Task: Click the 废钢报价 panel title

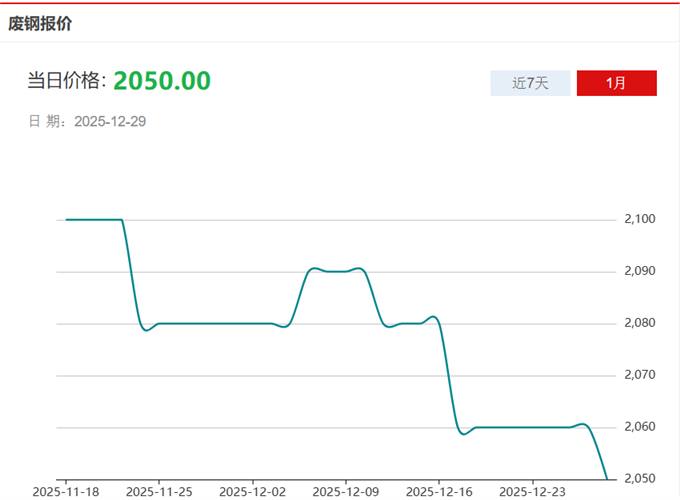Action: [40, 23]
